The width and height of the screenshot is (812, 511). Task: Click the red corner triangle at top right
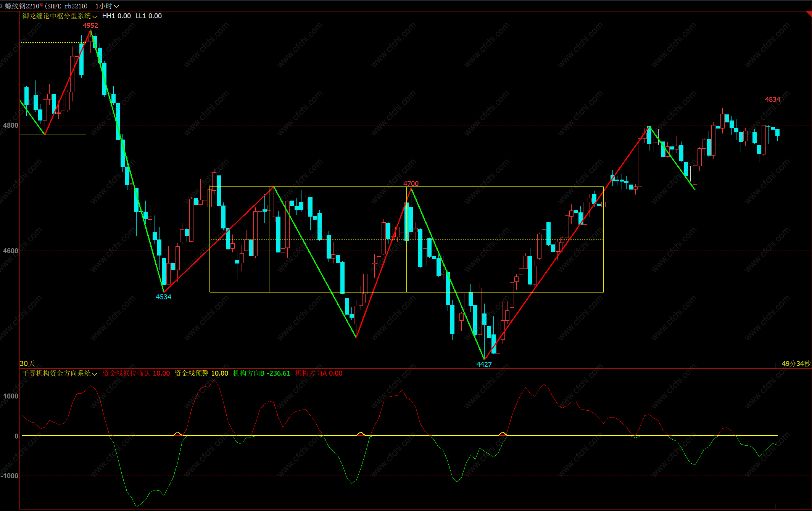[x=809, y=14]
